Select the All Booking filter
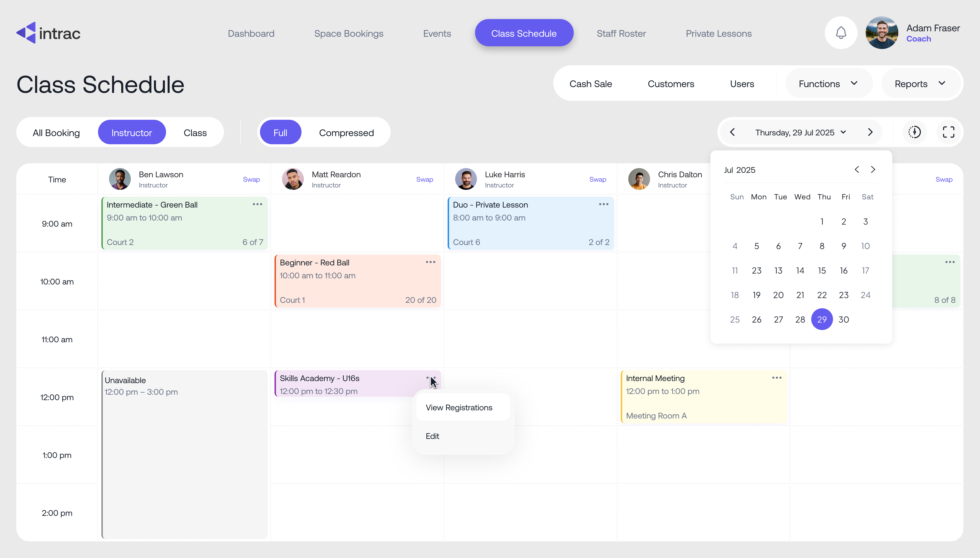This screenshot has width=980, height=558. pos(56,132)
